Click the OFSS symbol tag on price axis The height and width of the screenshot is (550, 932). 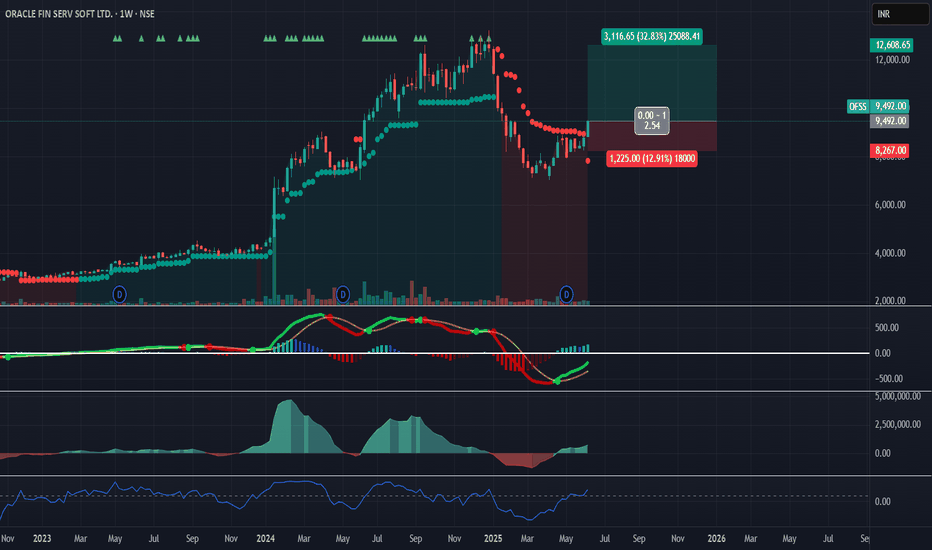858,106
